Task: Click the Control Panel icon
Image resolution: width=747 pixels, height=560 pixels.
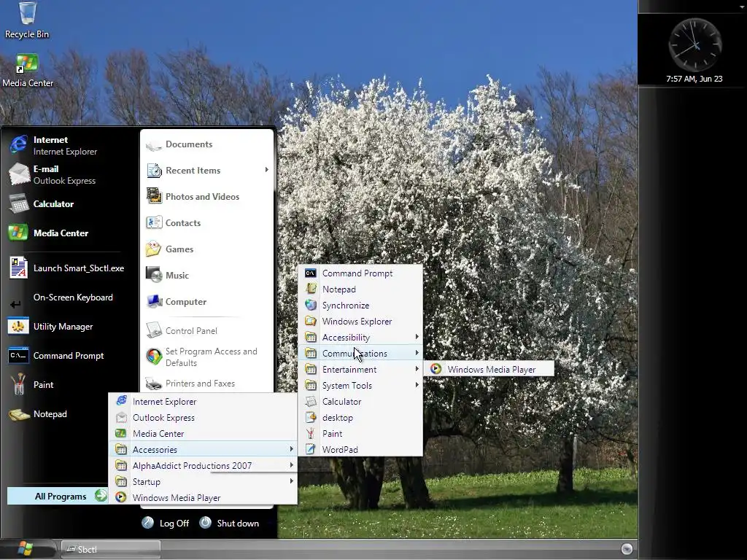Action: (154, 330)
